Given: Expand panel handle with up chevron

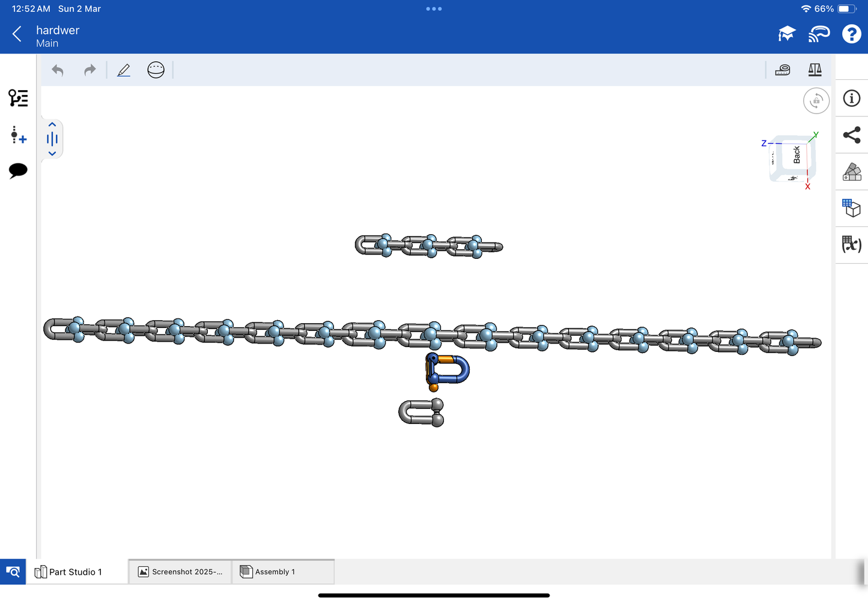Looking at the screenshot, I should (x=52, y=125).
